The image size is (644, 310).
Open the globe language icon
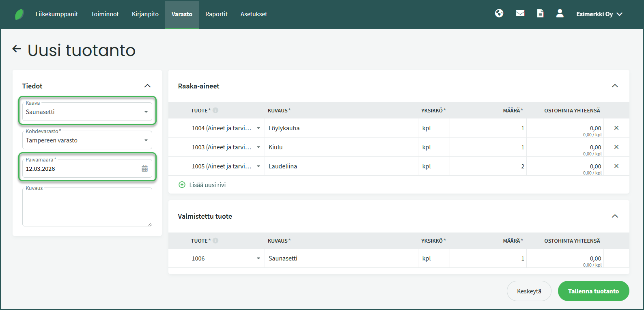point(499,13)
